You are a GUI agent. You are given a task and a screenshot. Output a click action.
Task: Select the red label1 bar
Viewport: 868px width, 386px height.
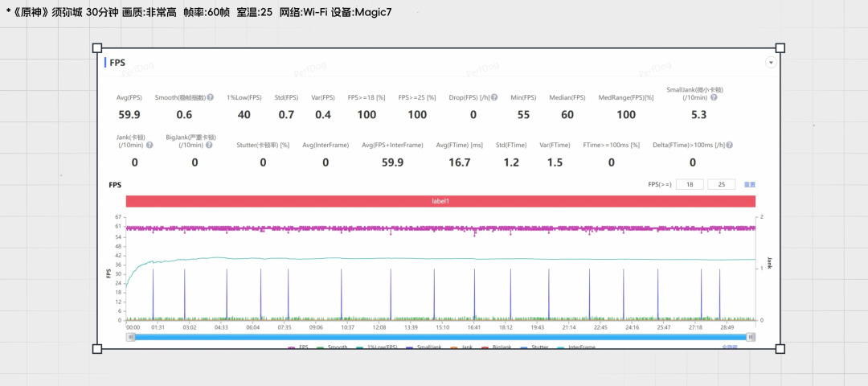tap(440, 201)
